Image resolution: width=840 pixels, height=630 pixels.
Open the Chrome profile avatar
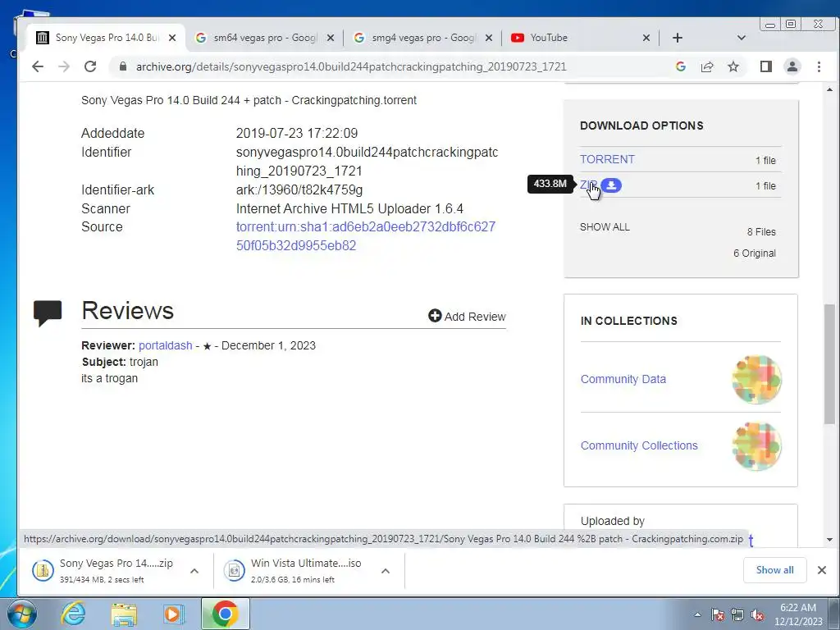[792, 66]
